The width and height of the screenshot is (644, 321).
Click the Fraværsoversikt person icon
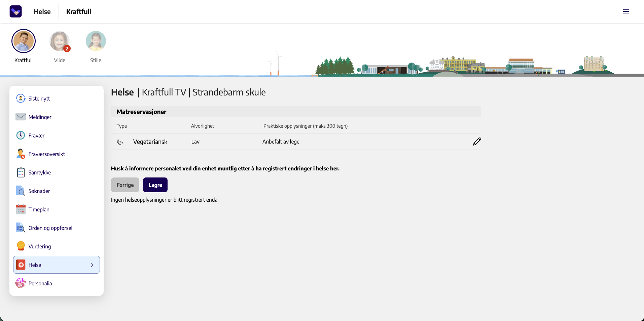[x=21, y=154]
